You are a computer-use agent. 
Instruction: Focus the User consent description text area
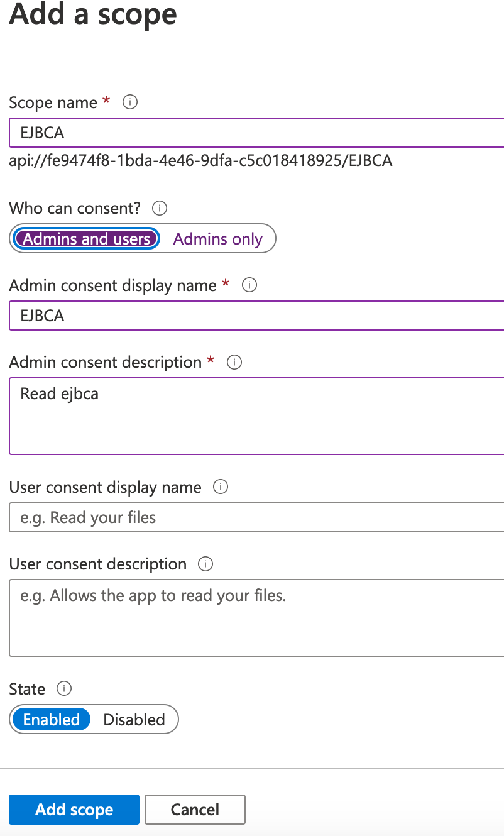pos(256,618)
